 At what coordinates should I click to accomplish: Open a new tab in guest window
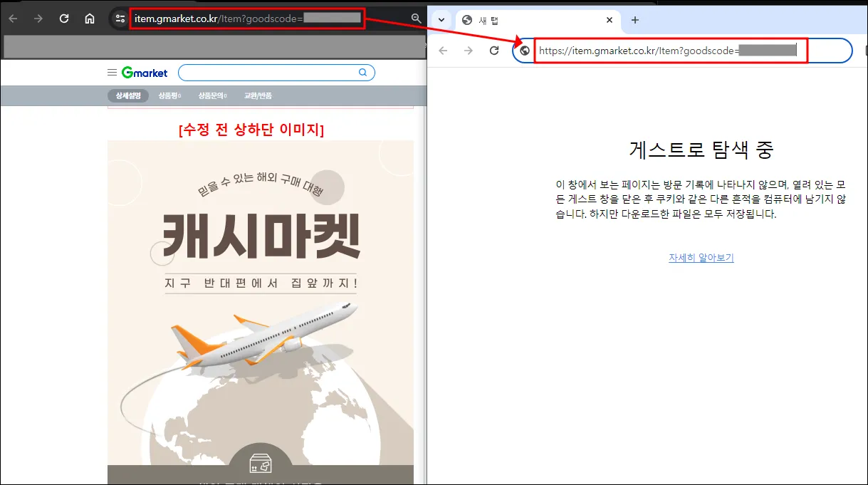(x=635, y=20)
